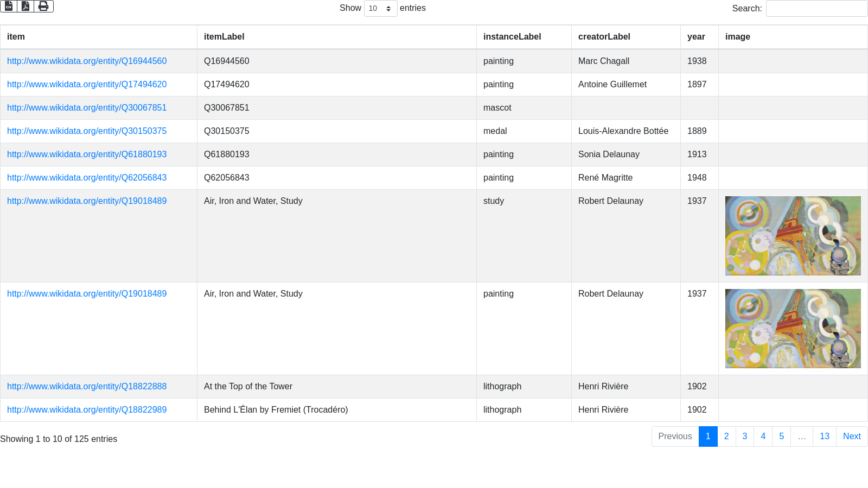Jump to page 13 of results
Image resolution: width=868 pixels, height=488 pixels.
(824, 436)
